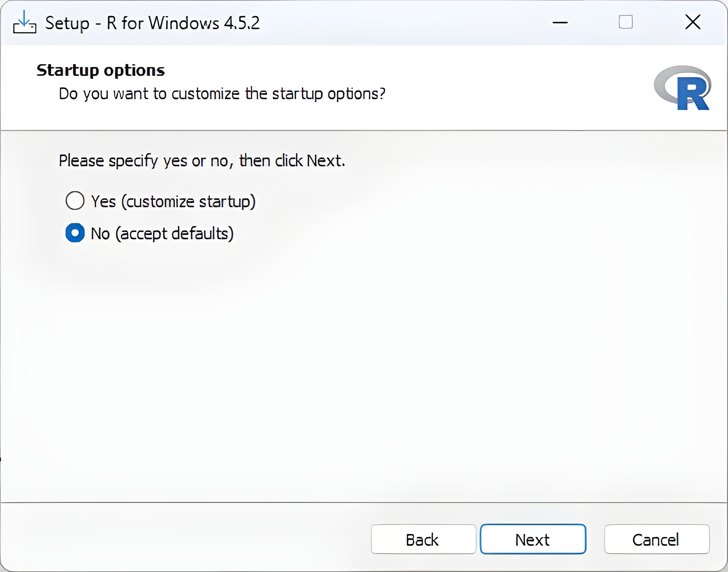Image resolution: width=728 pixels, height=572 pixels.
Task: Click the 'Startup options' bold heading
Action: point(101,70)
